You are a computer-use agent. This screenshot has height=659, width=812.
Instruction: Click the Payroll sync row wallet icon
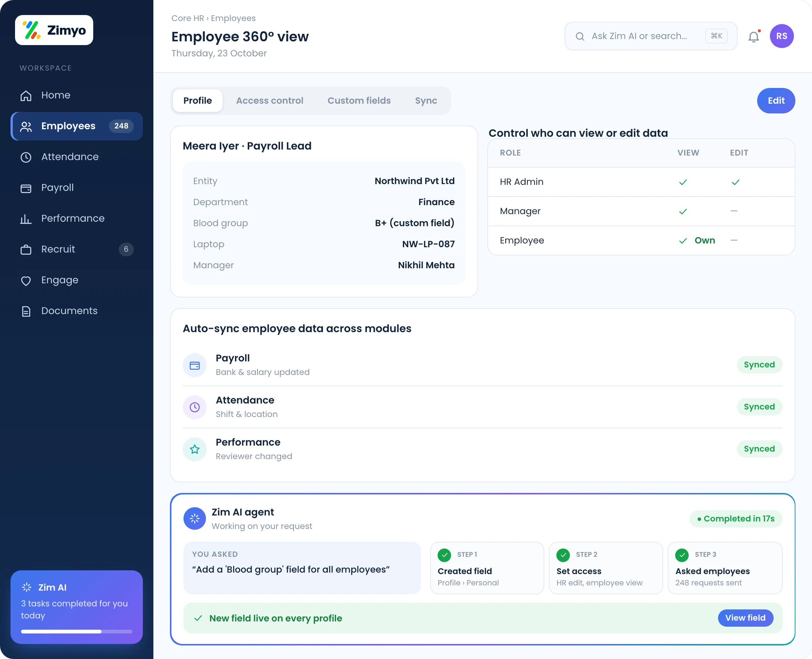[x=195, y=365]
